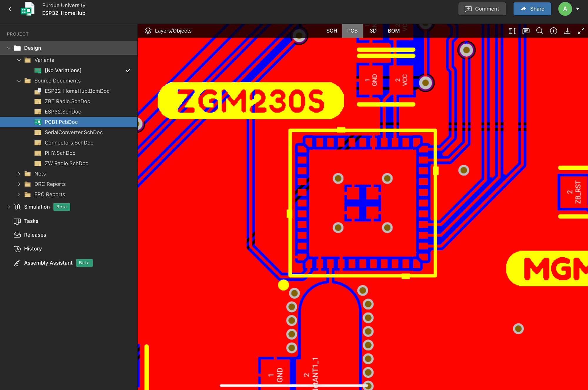Viewport: 588px width, 390px height.
Task: Open the comments panel icon in toolbar
Action: [x=526, y=31]
